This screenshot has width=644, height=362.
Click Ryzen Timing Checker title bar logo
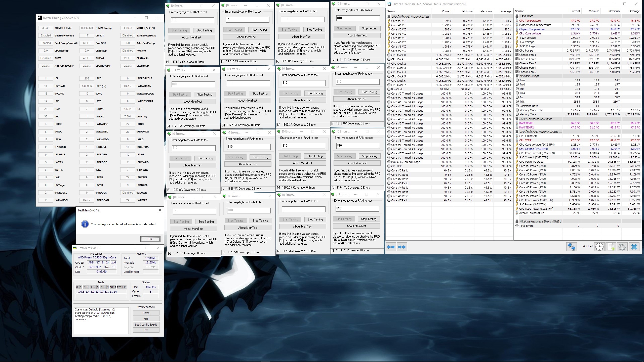tap(39, 18)
